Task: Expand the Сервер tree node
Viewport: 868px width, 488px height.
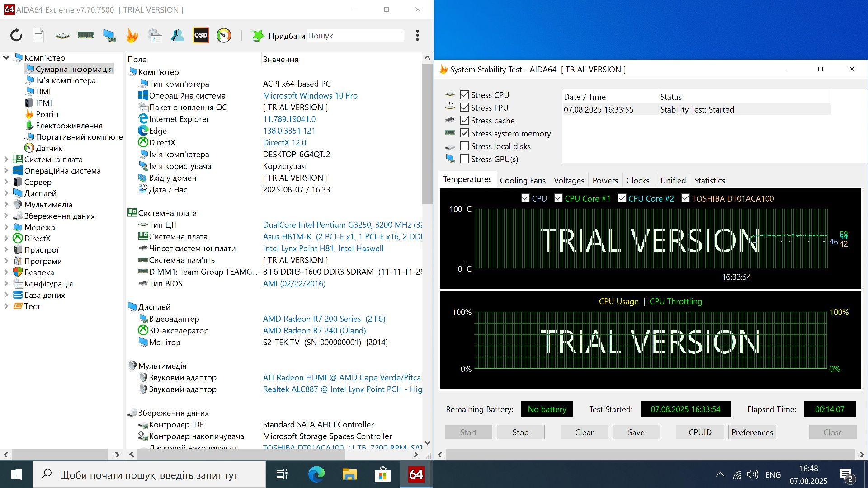Action: tap(6, 182)
